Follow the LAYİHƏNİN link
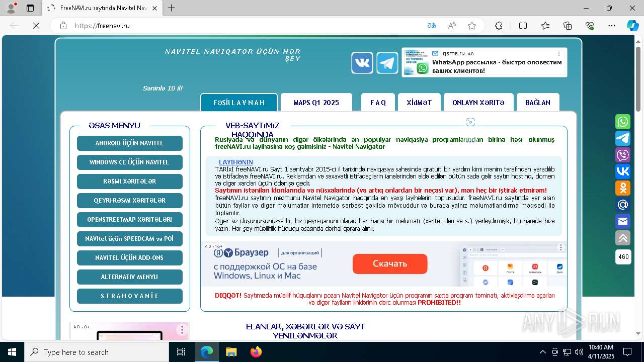644x362 pixels. click(x=236, y=162)
